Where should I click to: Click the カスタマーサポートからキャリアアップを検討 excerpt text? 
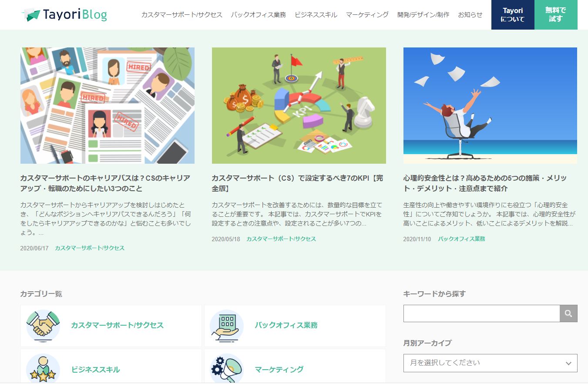click(106, 219)
